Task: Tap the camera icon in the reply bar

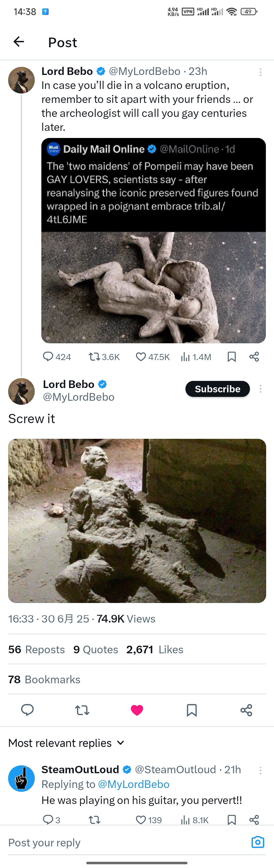Action: (x=258, y=842)
